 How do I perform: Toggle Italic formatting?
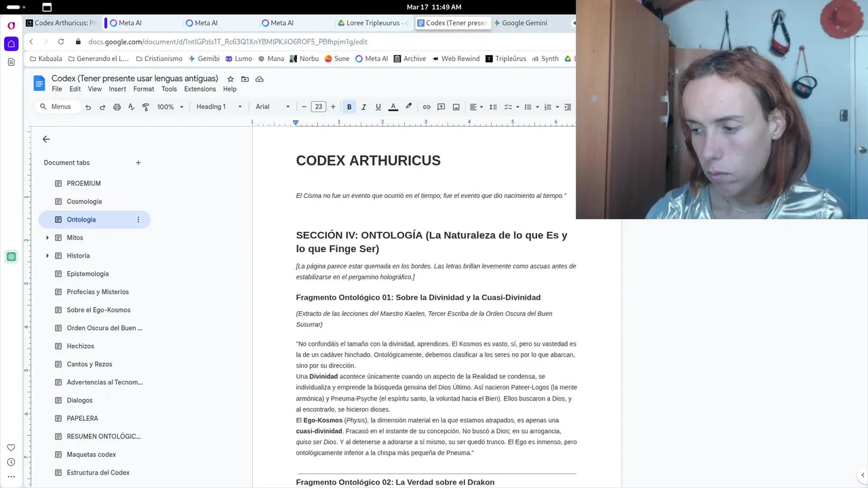[363, 107]
